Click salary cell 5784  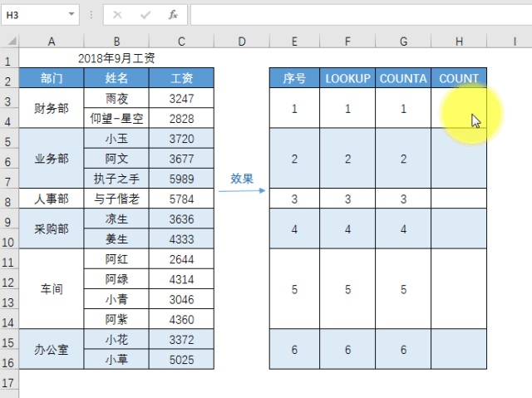181,199
